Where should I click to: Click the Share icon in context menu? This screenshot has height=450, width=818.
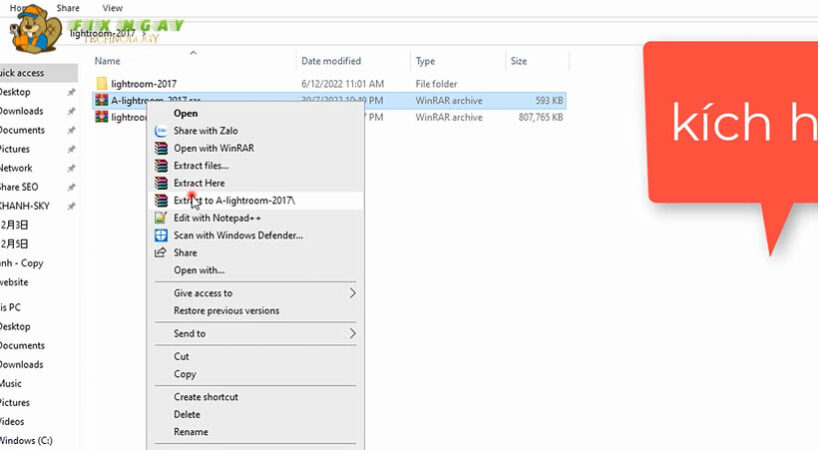[160, 253]
